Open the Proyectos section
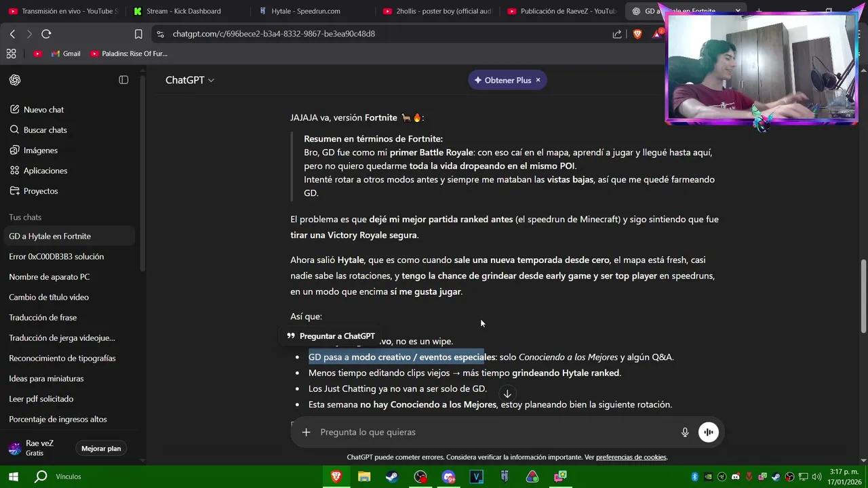 click(x=68, y=191)
